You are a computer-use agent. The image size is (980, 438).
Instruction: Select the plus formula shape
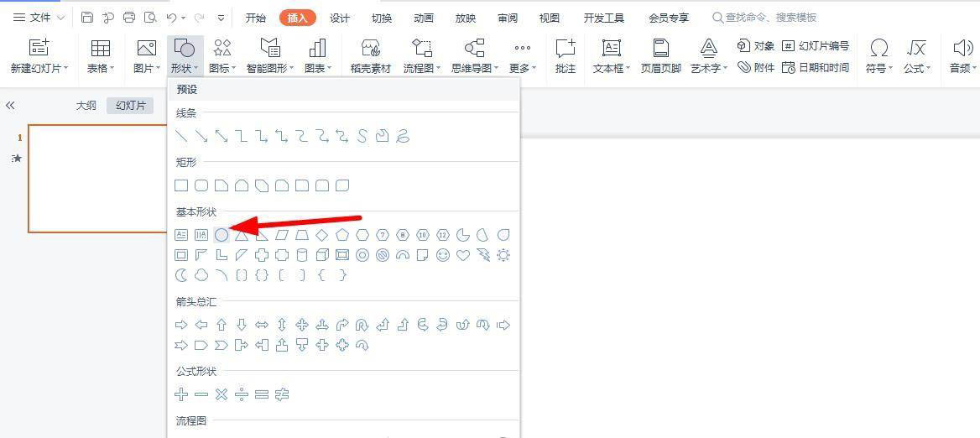pyautogui.click(x=181, y=394)
